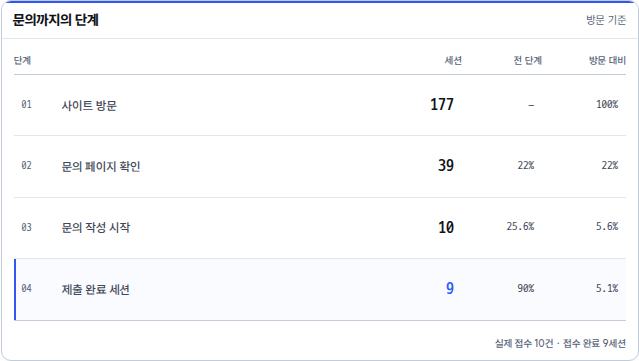
Task: Click the 25.6% previous-step value
Action: click(x=520, y=227)
